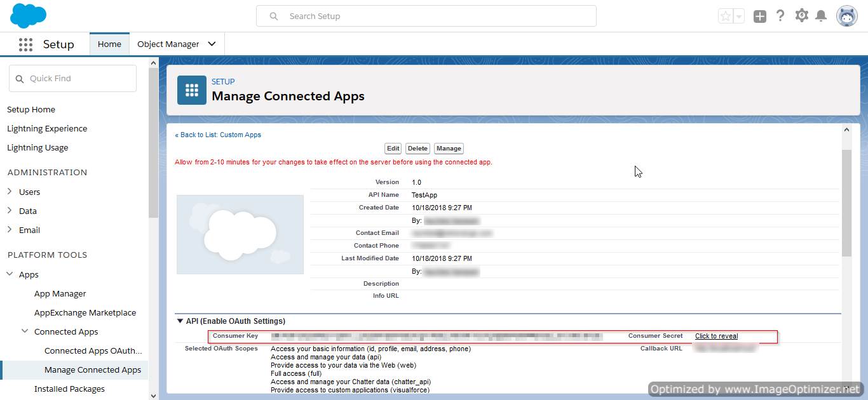
Task: Click the sidebar scroll down arrow
Action: pyautogui.click(x=153, y=395)
